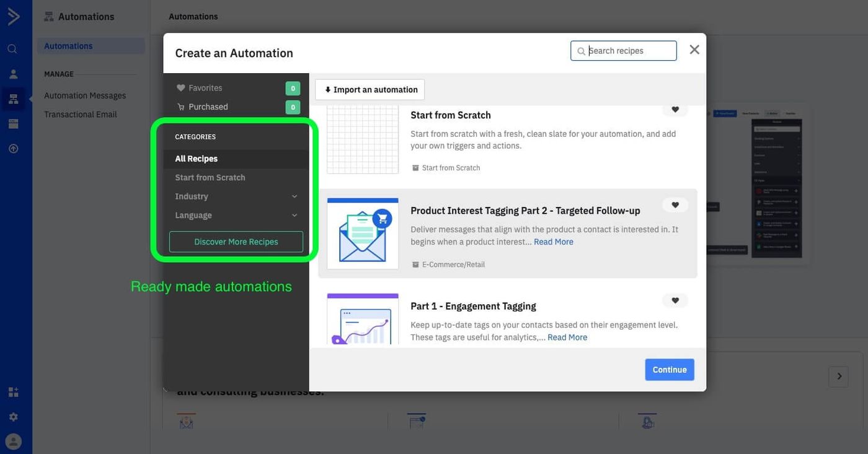868x454 pixels.
Task: Expand the Industry category chevron
Action: point(294,196)
